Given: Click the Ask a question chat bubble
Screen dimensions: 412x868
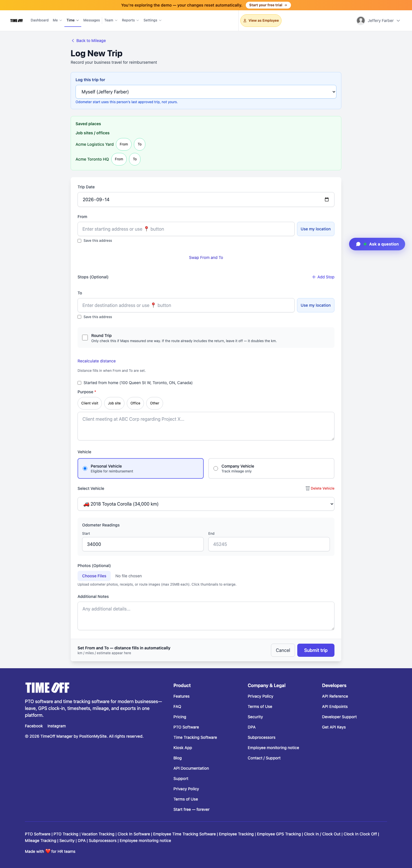Looking at the screenshot, I should click(x=377, y=244).
